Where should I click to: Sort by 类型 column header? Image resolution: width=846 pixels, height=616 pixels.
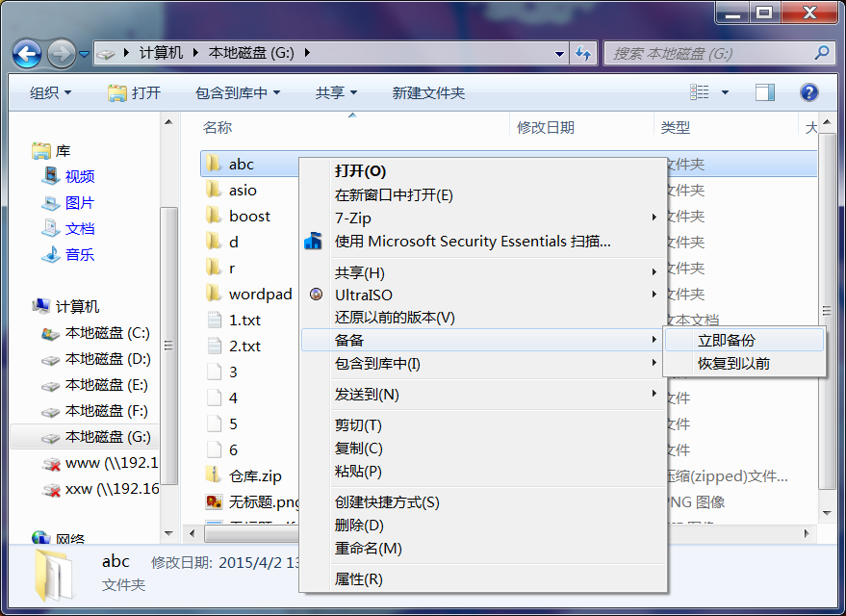[x=675, y=127]
